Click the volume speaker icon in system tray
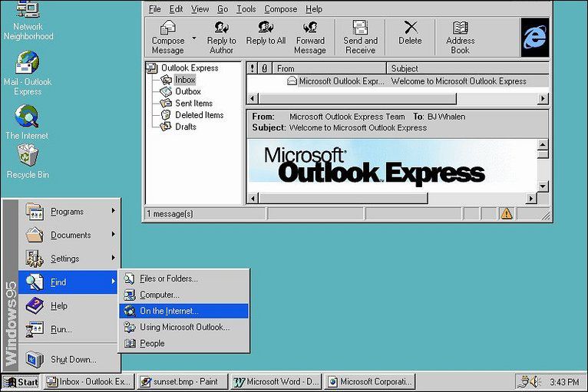 click(535, 382)
